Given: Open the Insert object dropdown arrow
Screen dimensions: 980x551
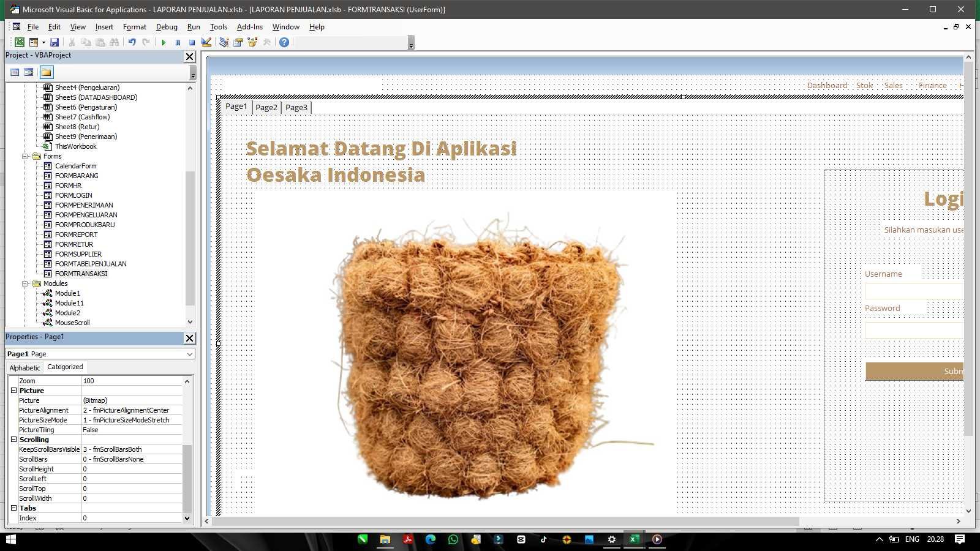Looking at the screenshot, I should (x=43, y=42).
